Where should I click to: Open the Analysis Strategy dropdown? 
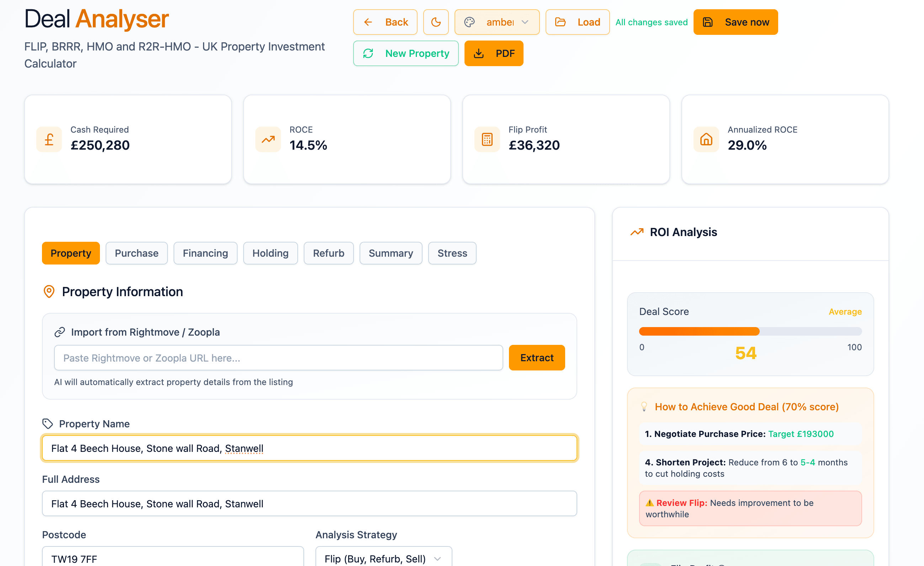(384, 557)
